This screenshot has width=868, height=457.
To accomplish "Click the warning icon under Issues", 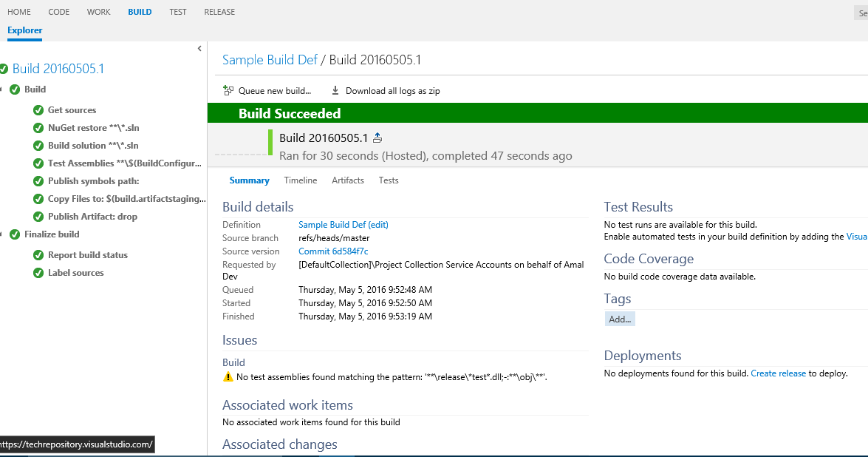I will pyautogui.click(x=228, y=377).
